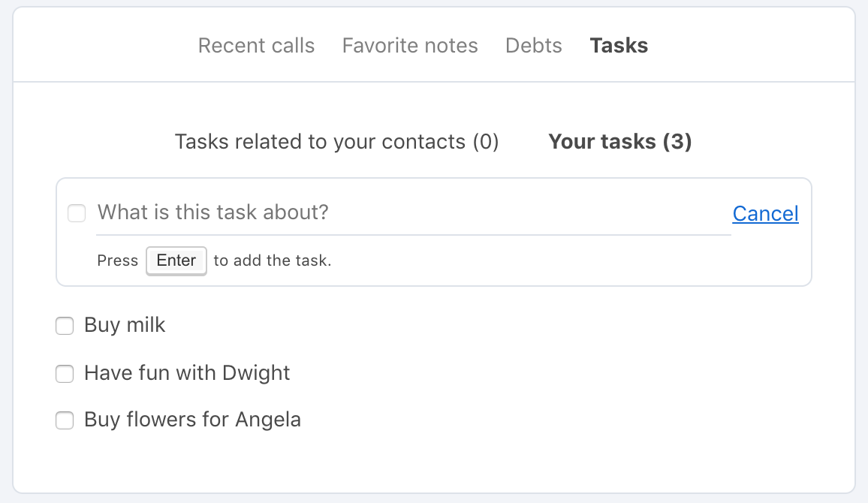Click the (3) count after Your tasks
The width and height of the screenshot is (868, 503).
click(x=677, y=142)
